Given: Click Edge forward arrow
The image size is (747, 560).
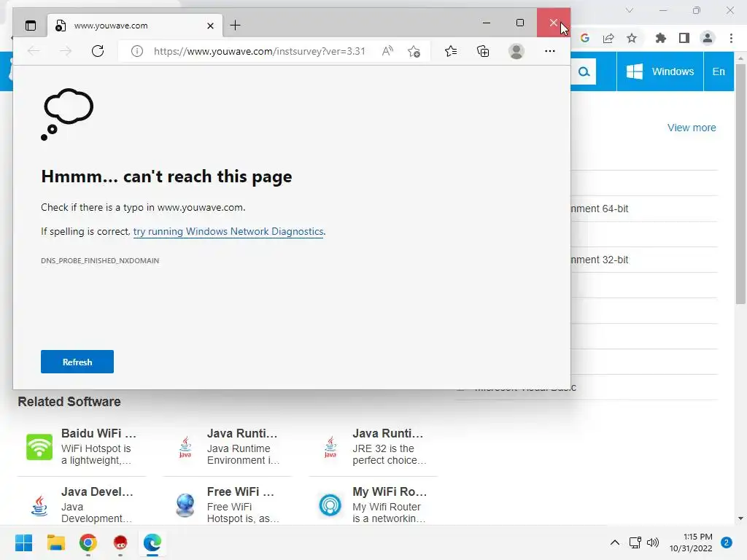Looking at the screenshot, I should pyautogui.click(x=66, y=51).
